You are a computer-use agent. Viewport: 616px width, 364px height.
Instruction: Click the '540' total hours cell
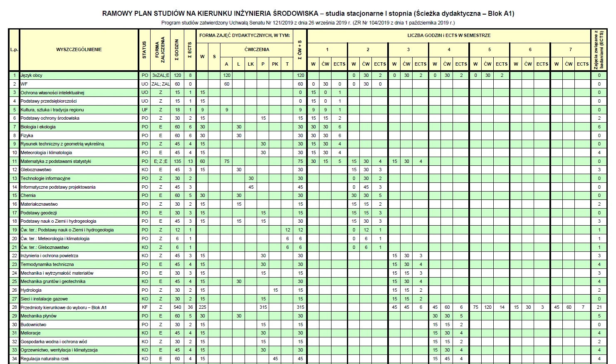[178, 307]
